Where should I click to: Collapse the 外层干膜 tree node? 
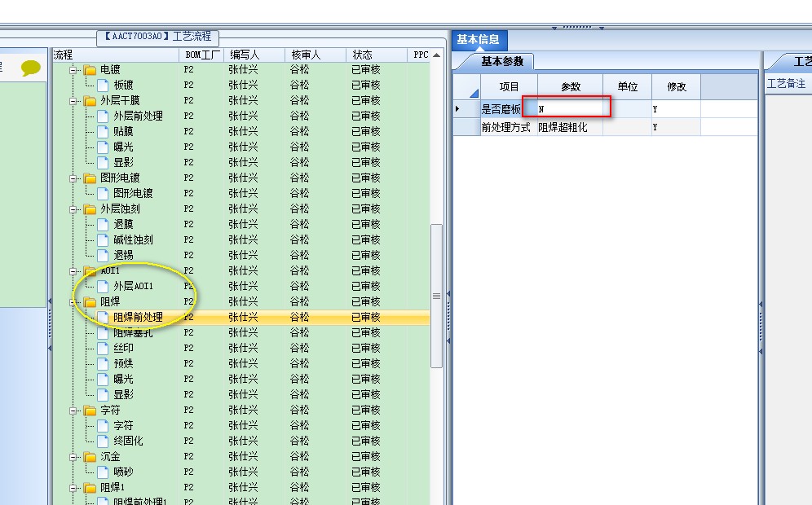point(73,101)
